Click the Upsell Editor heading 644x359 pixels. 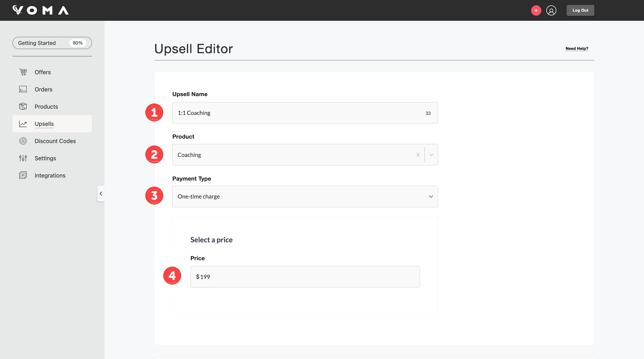pos(193,49)
